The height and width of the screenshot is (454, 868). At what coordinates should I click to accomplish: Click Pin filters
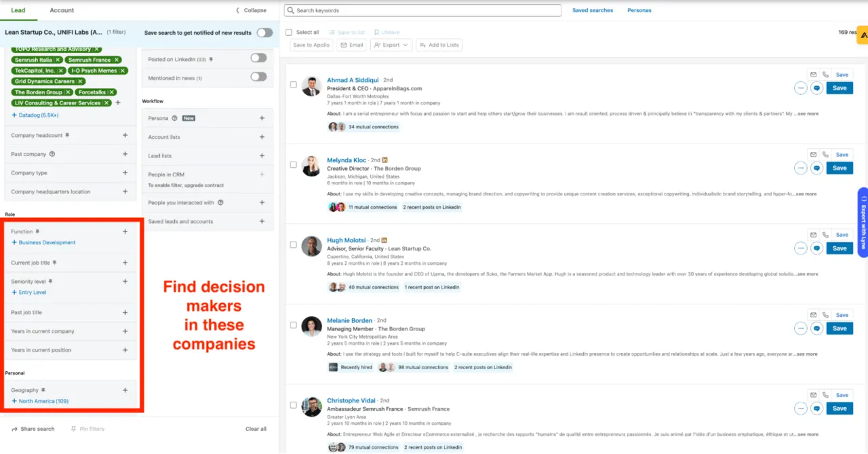[x=87, y=429]
